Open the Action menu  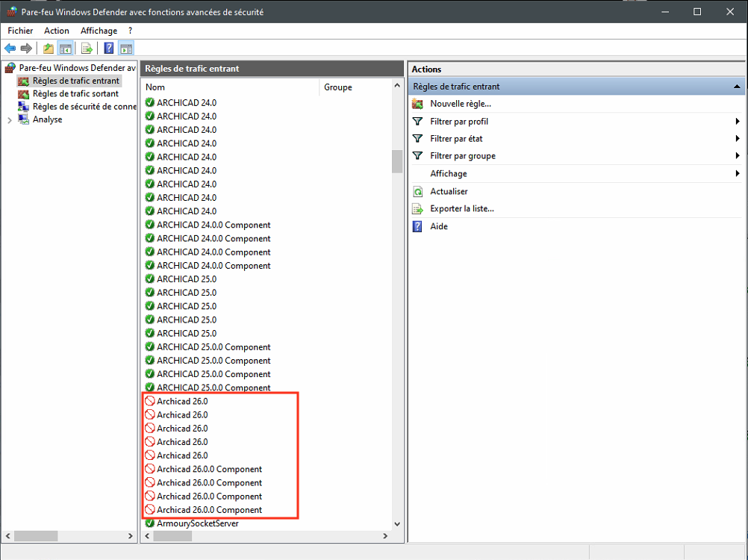click(x=57, y=31)
